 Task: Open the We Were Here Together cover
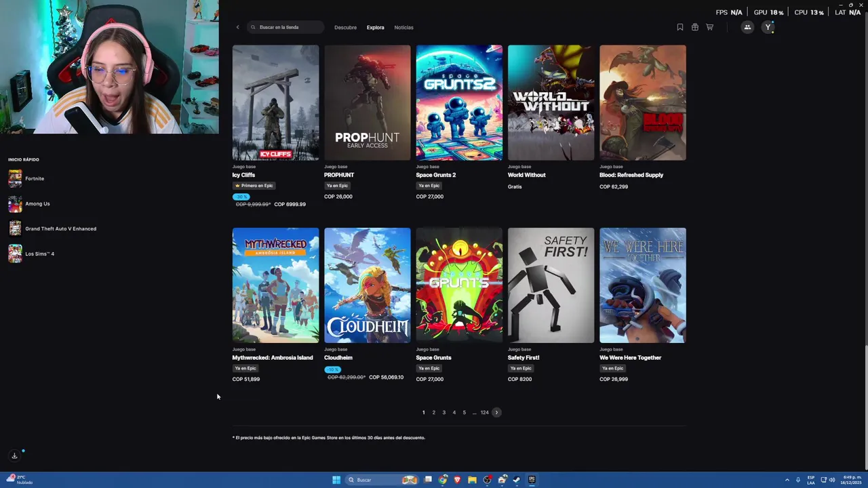643,285
